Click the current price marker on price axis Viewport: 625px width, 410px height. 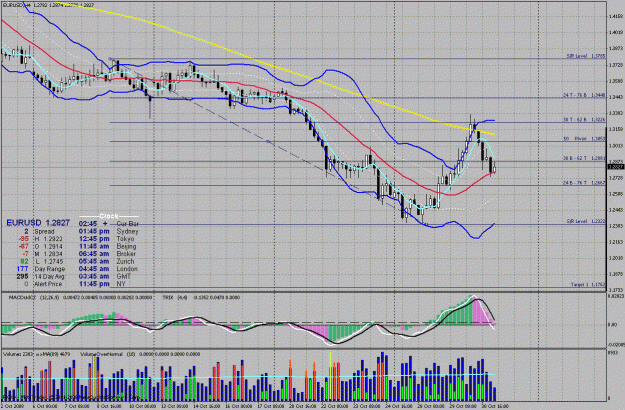(x=616, y=167)
